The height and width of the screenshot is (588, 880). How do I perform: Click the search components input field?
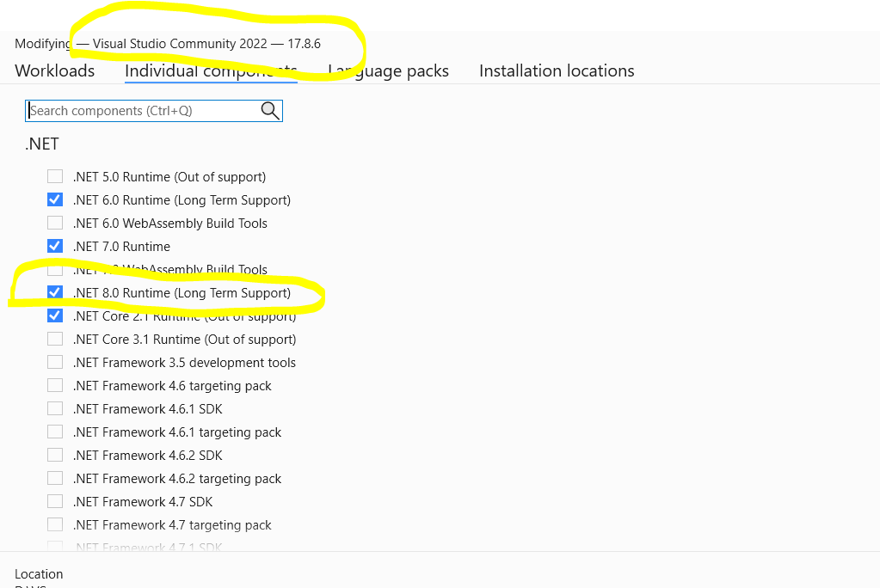coord(138,110)
